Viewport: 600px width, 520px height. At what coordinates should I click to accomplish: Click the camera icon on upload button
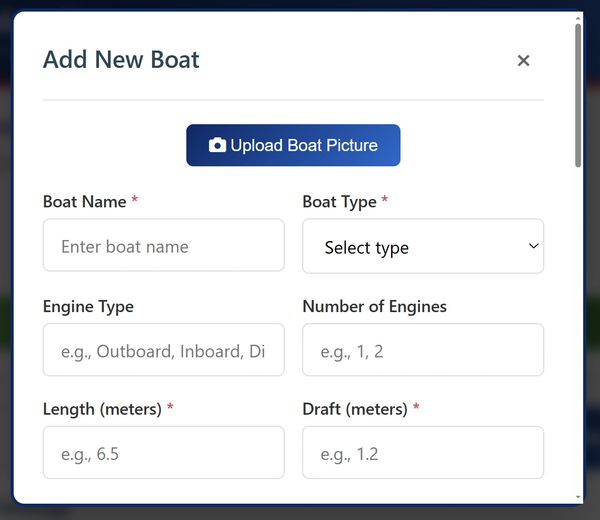tap(217, 145)
